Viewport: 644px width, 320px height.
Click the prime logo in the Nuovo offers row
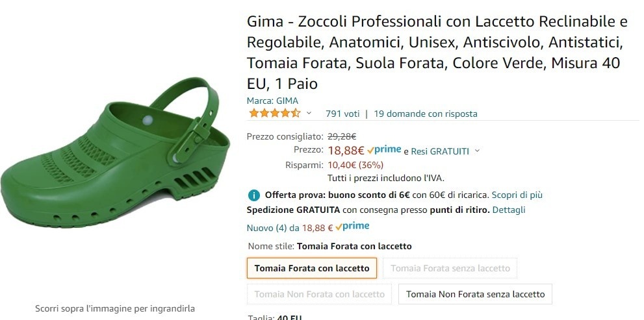352,227
